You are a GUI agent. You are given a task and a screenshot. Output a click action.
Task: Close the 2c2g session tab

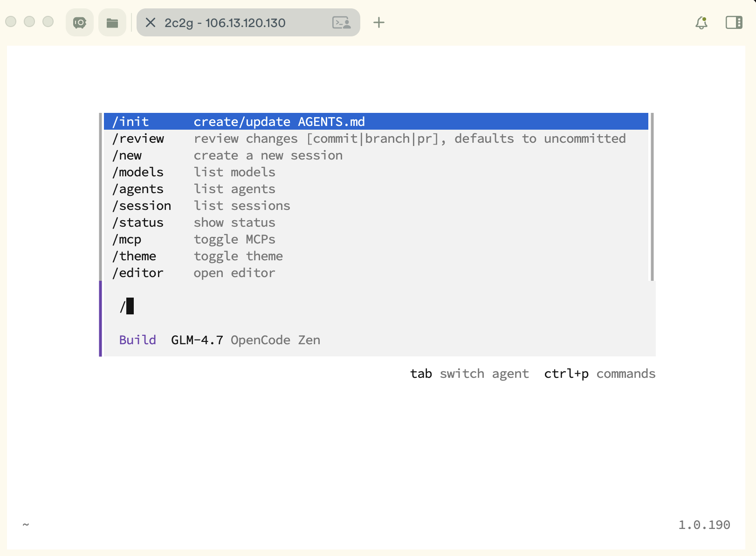click(x=150, y=22)
